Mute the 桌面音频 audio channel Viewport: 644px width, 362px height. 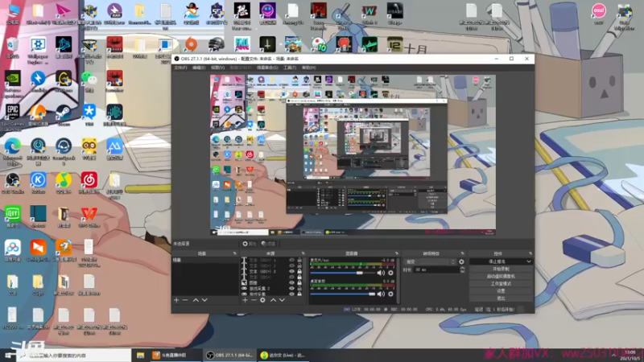[381, 294]
